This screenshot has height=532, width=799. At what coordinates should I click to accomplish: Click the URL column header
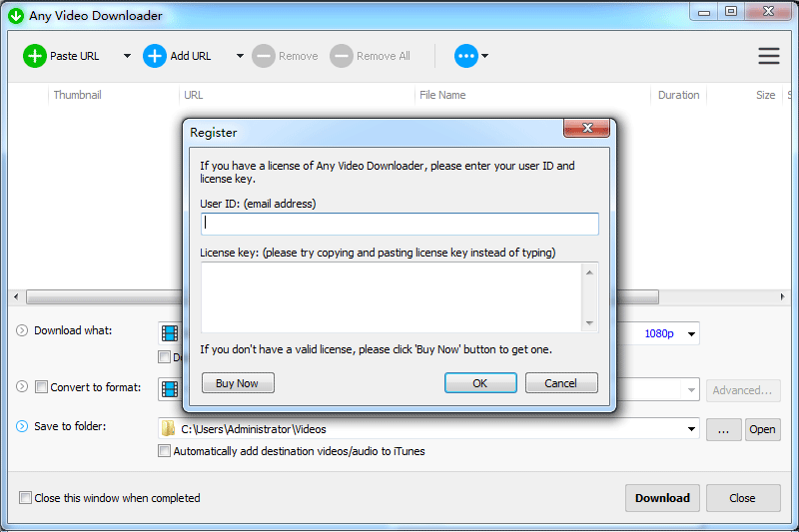point(194,95)
